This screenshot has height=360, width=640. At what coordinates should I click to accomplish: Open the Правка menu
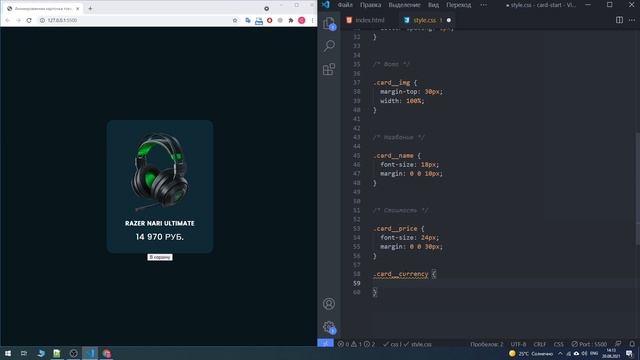(371, 5)
